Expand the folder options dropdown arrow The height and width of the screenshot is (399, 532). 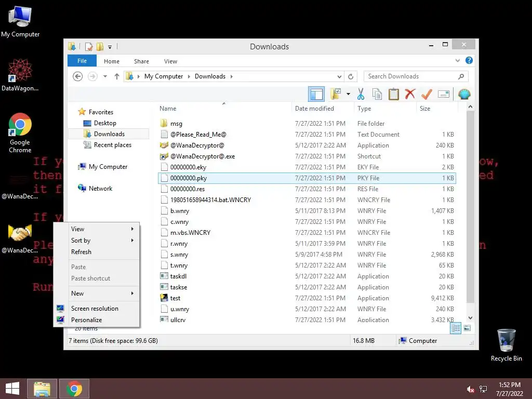point(348,94)
